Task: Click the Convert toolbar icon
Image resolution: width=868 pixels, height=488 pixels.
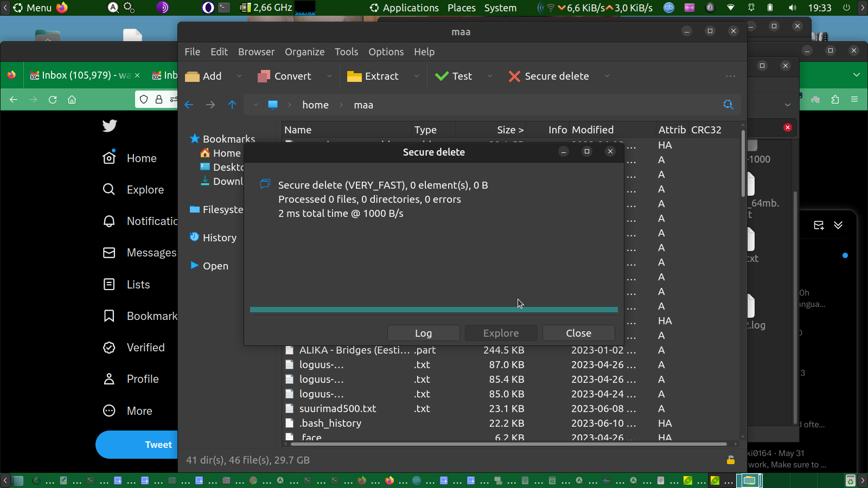Action: (264, 76)
